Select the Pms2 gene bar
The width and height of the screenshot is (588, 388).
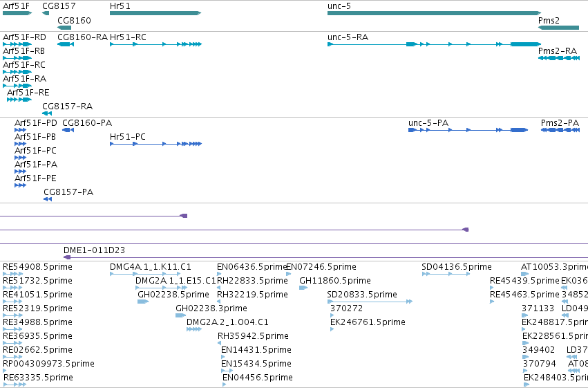click(558, 28)
